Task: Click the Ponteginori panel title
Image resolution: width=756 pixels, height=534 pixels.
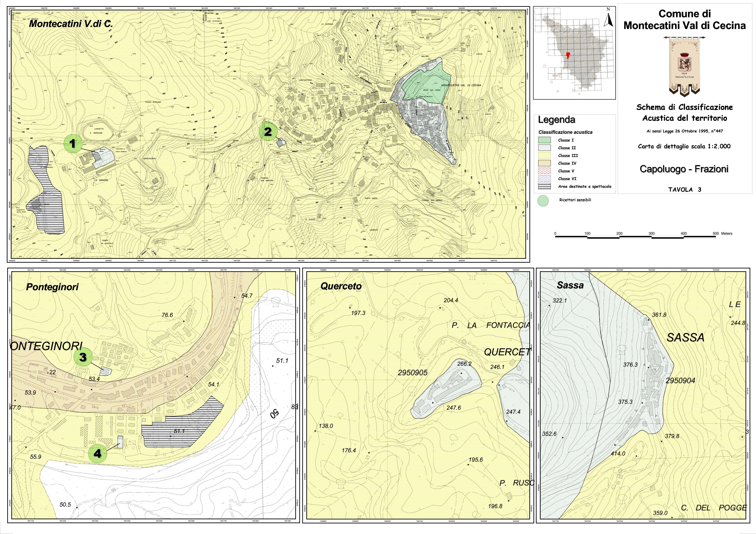Action: tap(52, 287)
